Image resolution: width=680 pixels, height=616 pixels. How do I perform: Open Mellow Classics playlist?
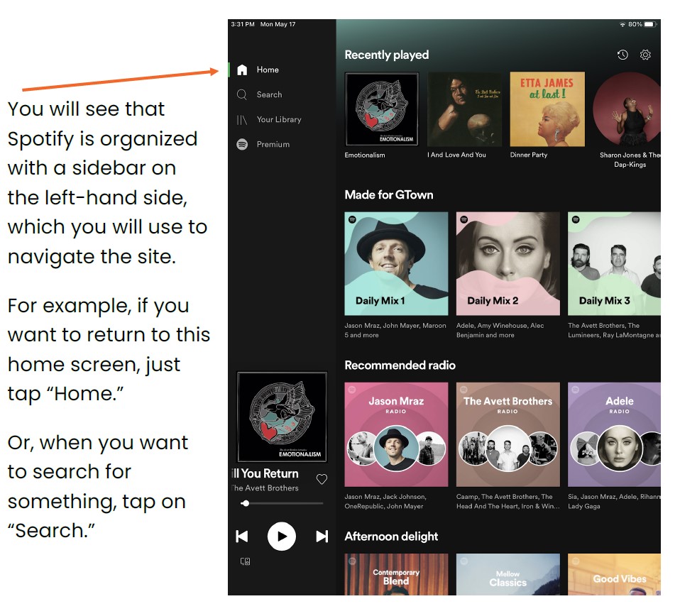(x=508, y=574)
